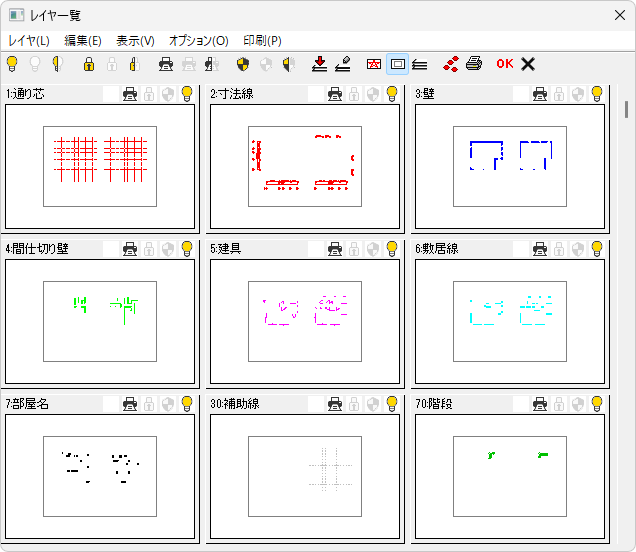Select the 3:壁 blue walls thumbnail
636x552 pixels.
pyautogui.click(x=510, y=167)
